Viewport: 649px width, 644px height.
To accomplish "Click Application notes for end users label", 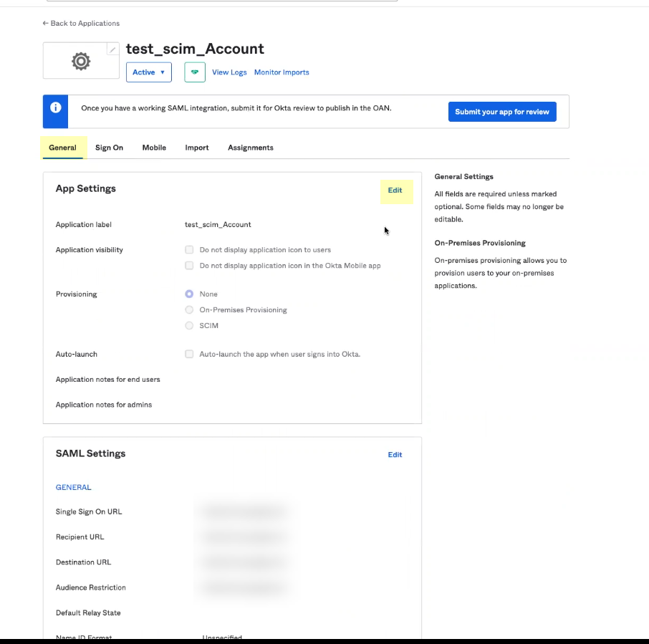I will tap(107, 379).
